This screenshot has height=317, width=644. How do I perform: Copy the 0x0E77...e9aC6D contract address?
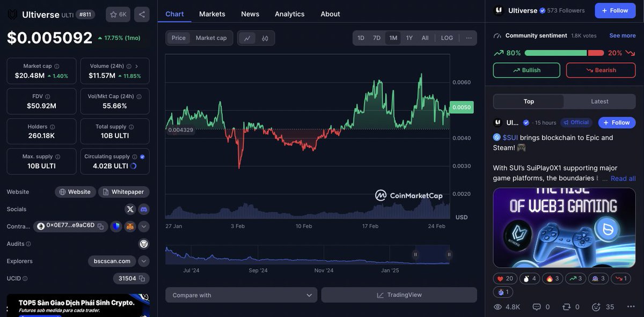coord(100,226)
